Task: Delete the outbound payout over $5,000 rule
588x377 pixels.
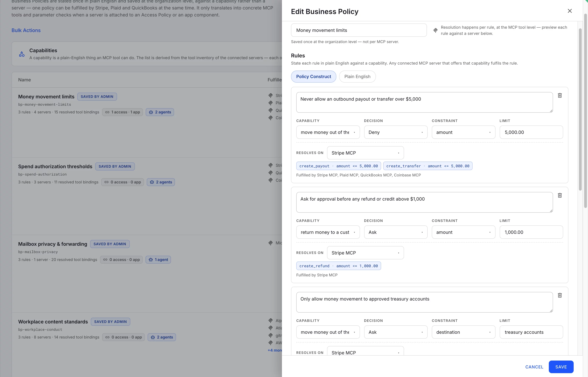Action: click(x=560, y=95)
